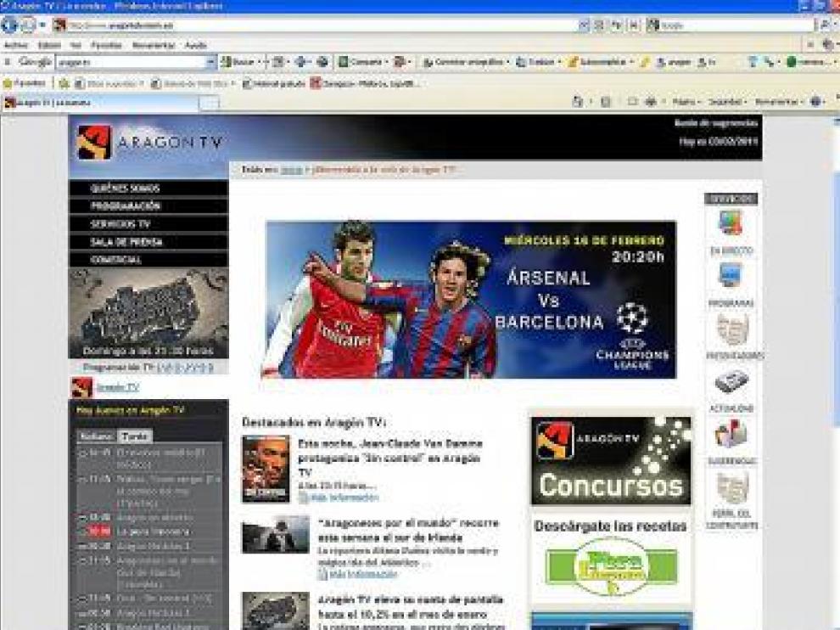The height and width of the screenshot is (630, 840).
Task: Open the Archivo menu
Action: (x=15, y=46)
